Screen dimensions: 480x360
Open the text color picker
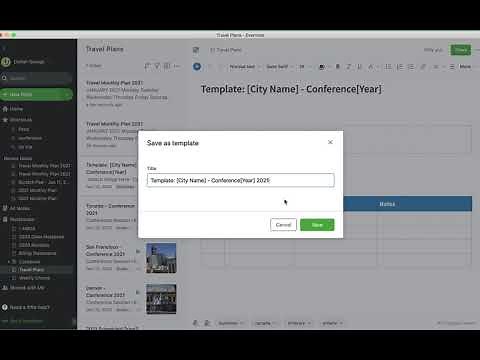click(323, 67)
